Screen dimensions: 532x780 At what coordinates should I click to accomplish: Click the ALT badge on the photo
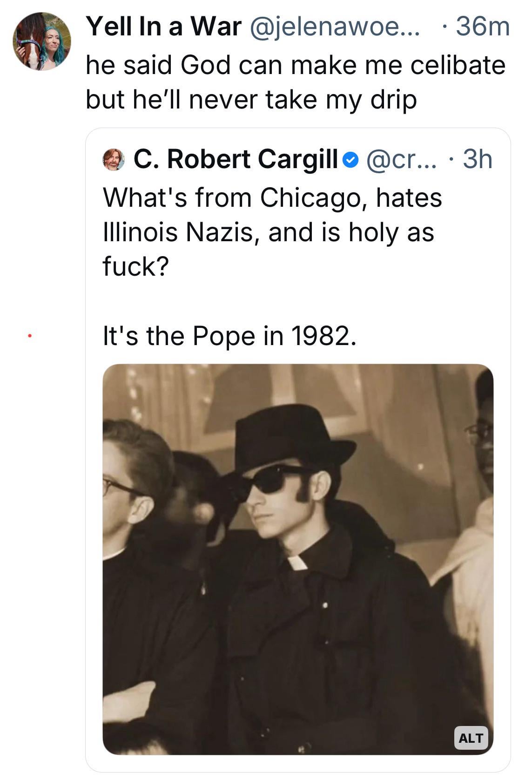(471, 738)
